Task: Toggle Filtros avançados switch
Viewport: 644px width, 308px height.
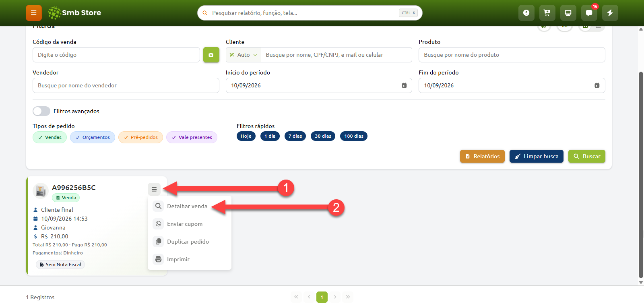Action: [41, 111]
